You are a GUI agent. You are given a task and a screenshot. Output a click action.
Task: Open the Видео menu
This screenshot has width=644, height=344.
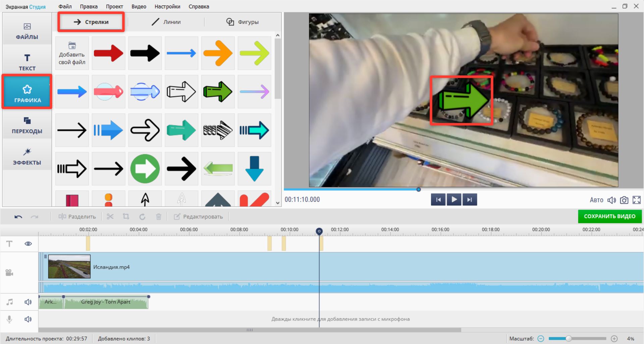(139, 6)
